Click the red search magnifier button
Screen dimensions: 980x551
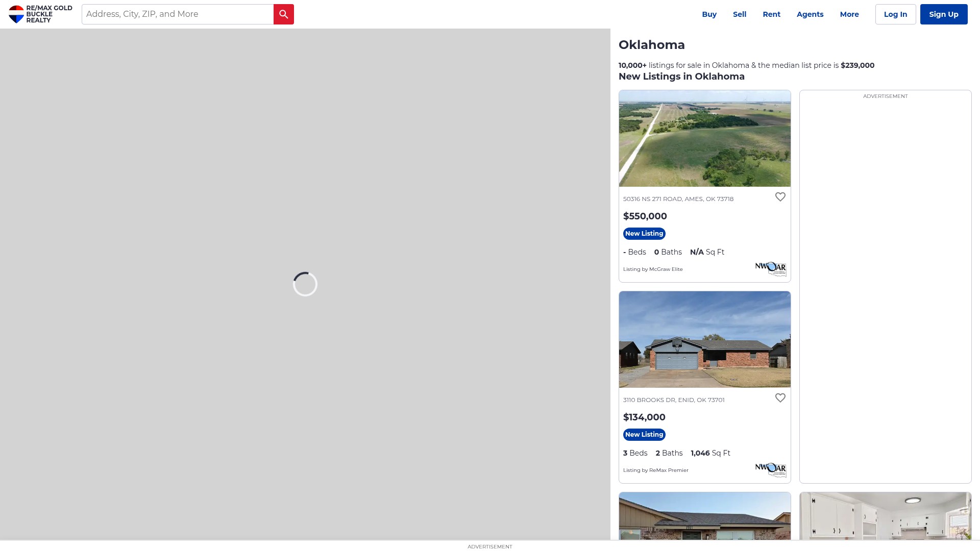(284, 14)
